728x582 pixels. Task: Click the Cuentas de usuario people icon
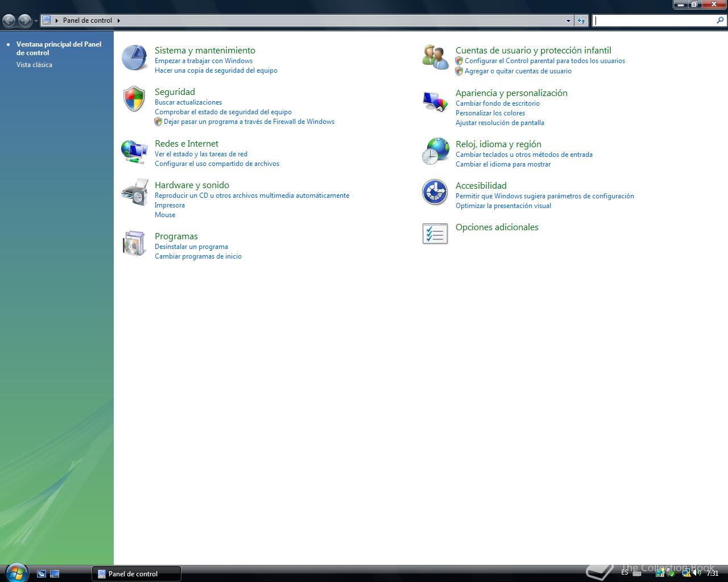pyautogui.click(x=435, y=57)
